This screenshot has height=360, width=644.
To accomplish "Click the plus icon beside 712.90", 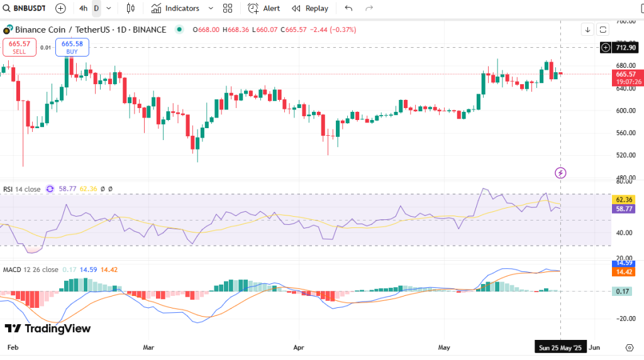I will pyautogui.click(x=606, y=48).
